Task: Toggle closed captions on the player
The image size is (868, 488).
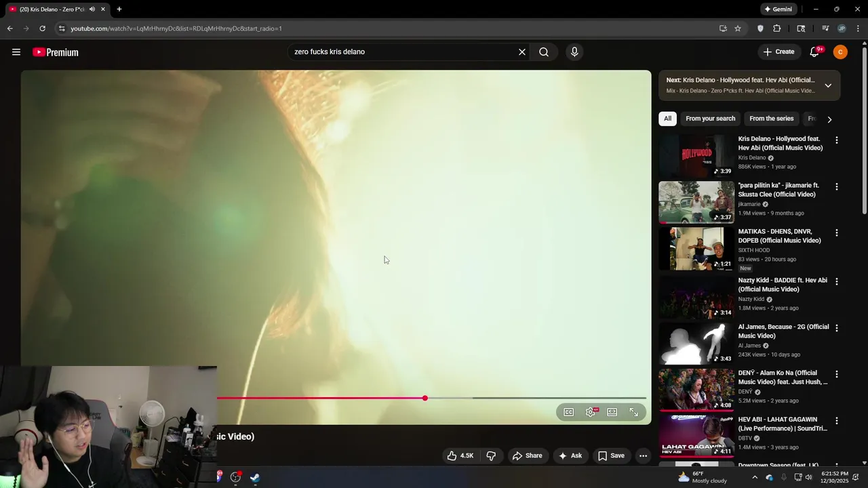Action: pos(569,412)
